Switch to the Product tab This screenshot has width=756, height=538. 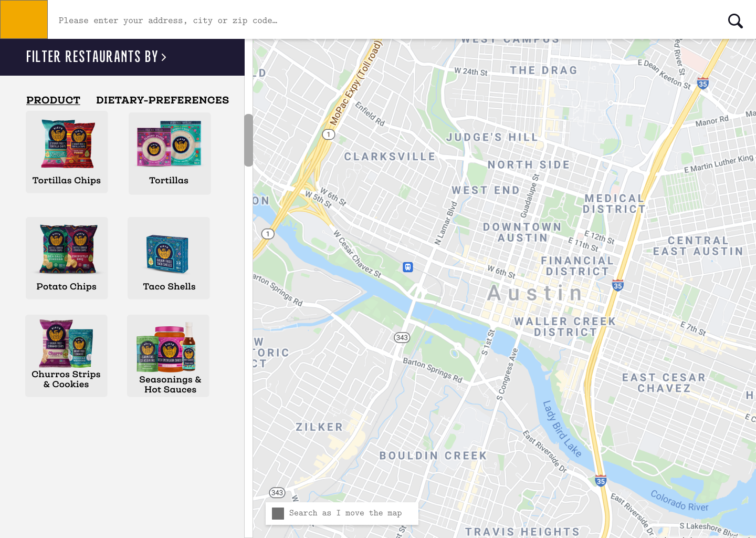click(x=53, y=100)
